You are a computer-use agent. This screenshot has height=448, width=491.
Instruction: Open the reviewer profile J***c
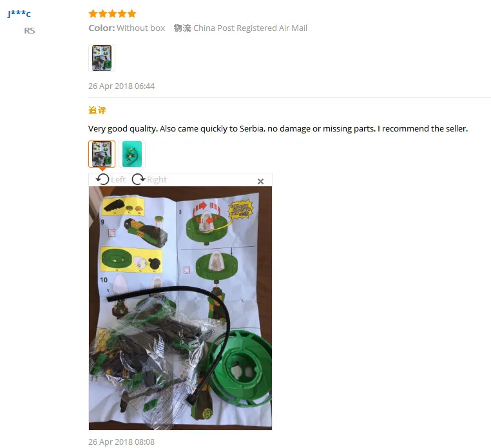(19, 14)
